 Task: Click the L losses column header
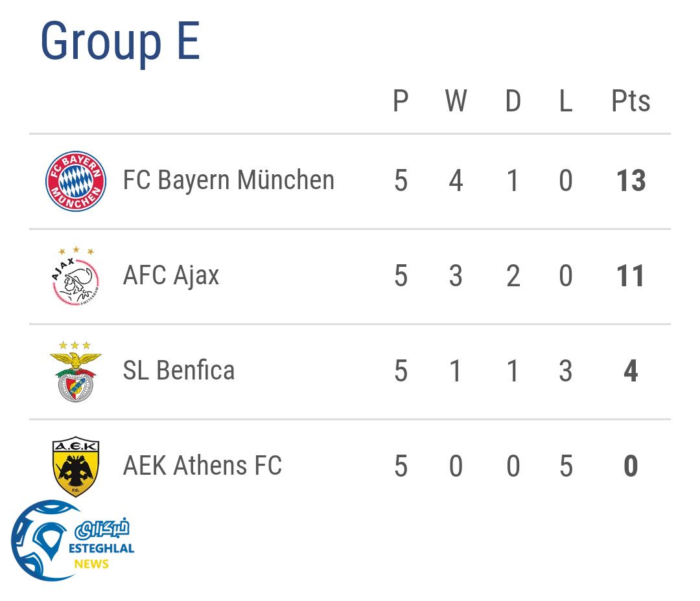point(566,102)
